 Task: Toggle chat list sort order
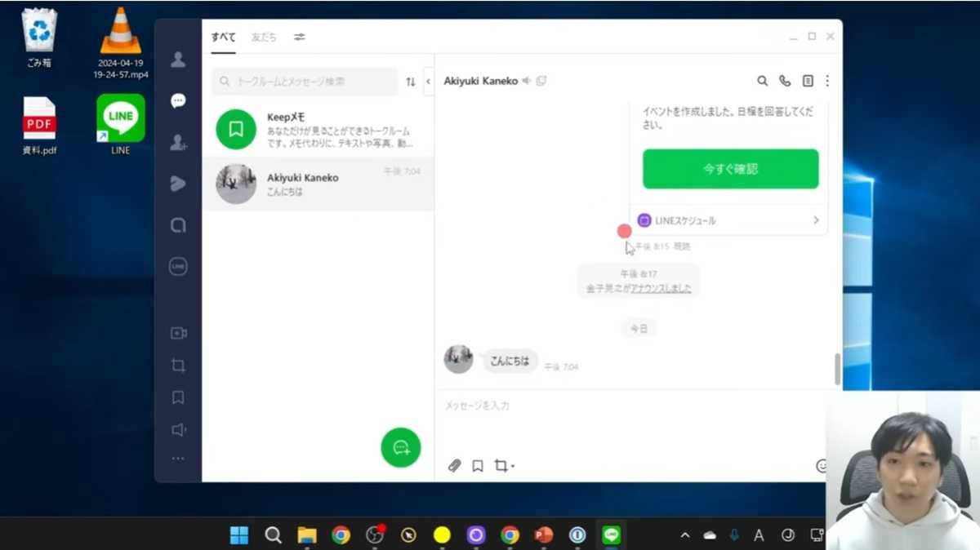410,82
